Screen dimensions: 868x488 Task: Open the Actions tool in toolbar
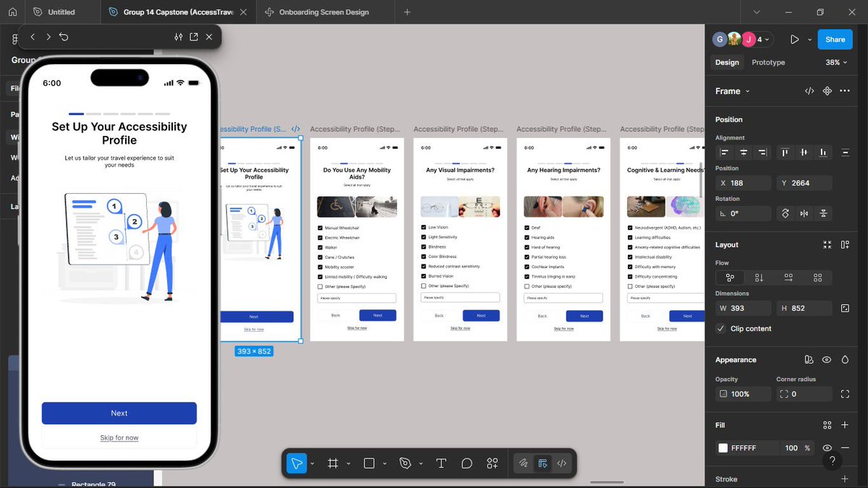coord(492,463)
